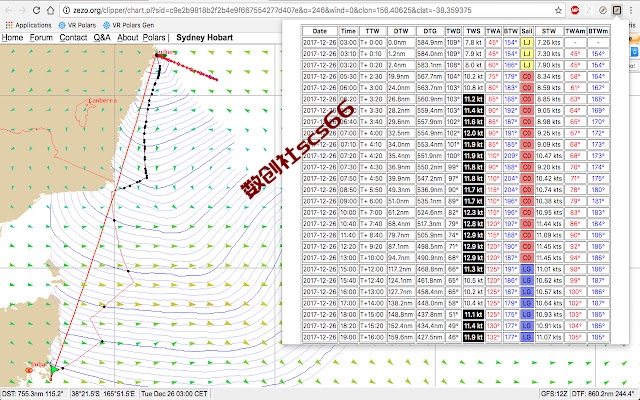Click the grey Z extension icon
Viewport: 640px width, 400px height.
point(589,11)
